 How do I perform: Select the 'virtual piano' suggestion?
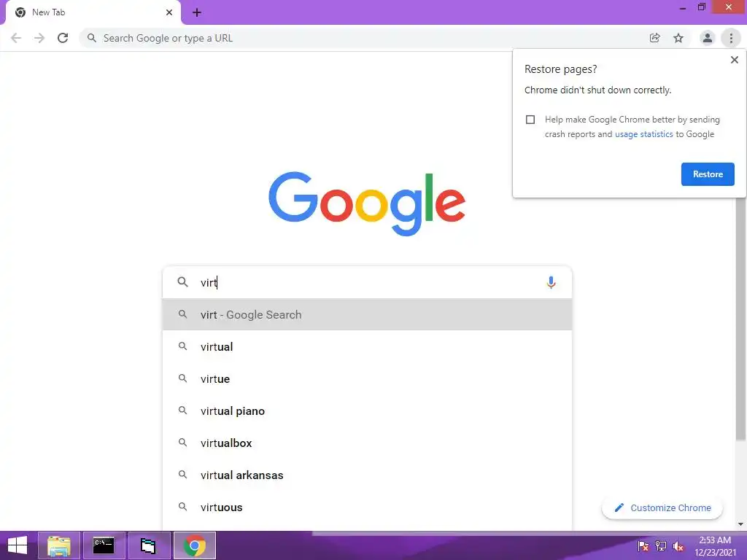click(x=367, y=411)
